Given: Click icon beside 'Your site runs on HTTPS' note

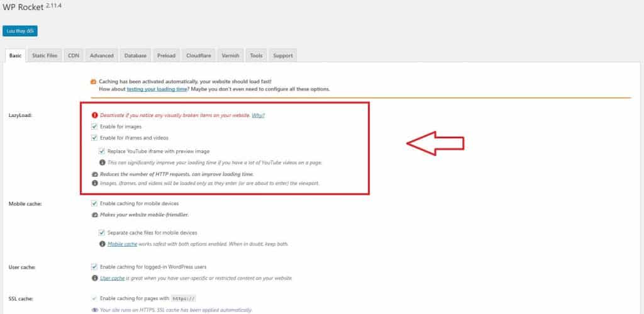Looking at the screenshot, I should tap(94, 310).
